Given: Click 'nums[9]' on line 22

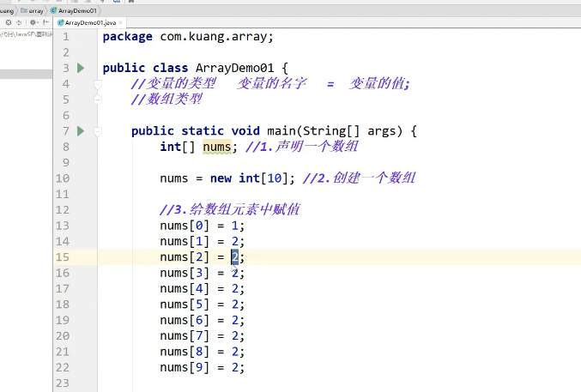Looking at the screenshot, I should (x=185, y=367).
